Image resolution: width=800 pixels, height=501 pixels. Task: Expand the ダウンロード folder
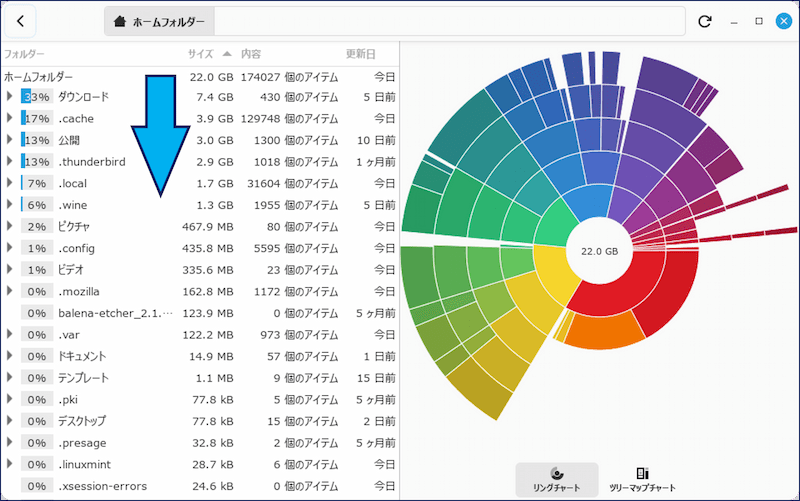coord(10,97)
